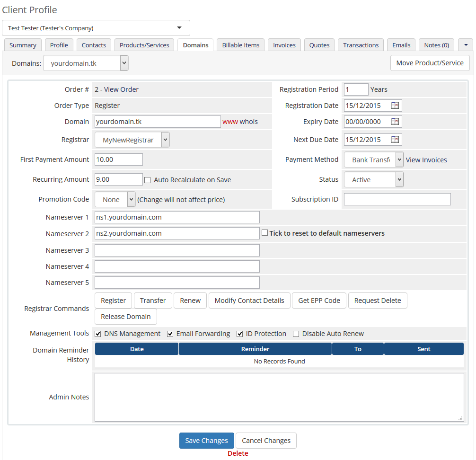Viewport: 476px width, 460px height.
Task: Click the Renew command button
Action: [x=190, y=301]
